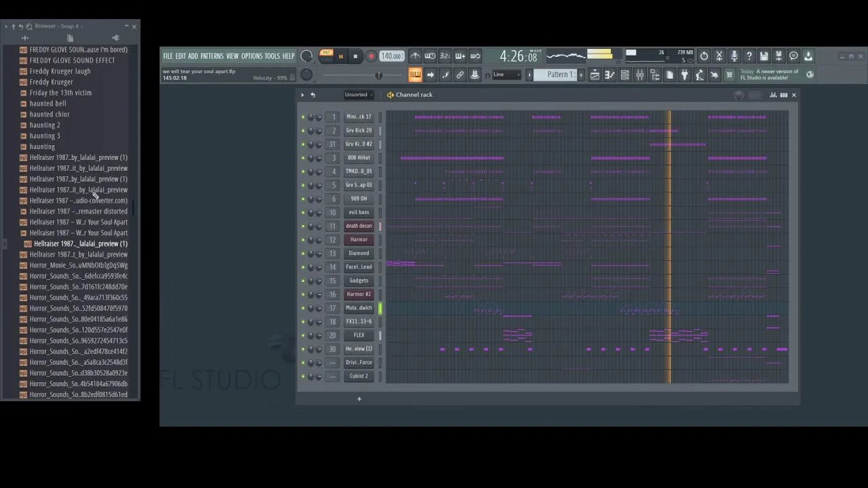This screenshot has height=488, width=868.
Task: Open the project picker page icon
Action: click(670, 75)
